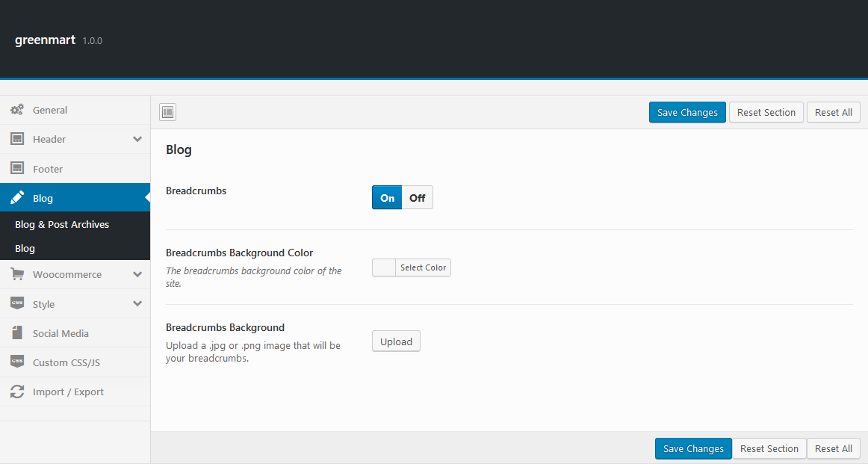Click the General gears icon in sidebar
Image resolution: width=868 pixels, height=464 pixels.
(x=17, y=110)
